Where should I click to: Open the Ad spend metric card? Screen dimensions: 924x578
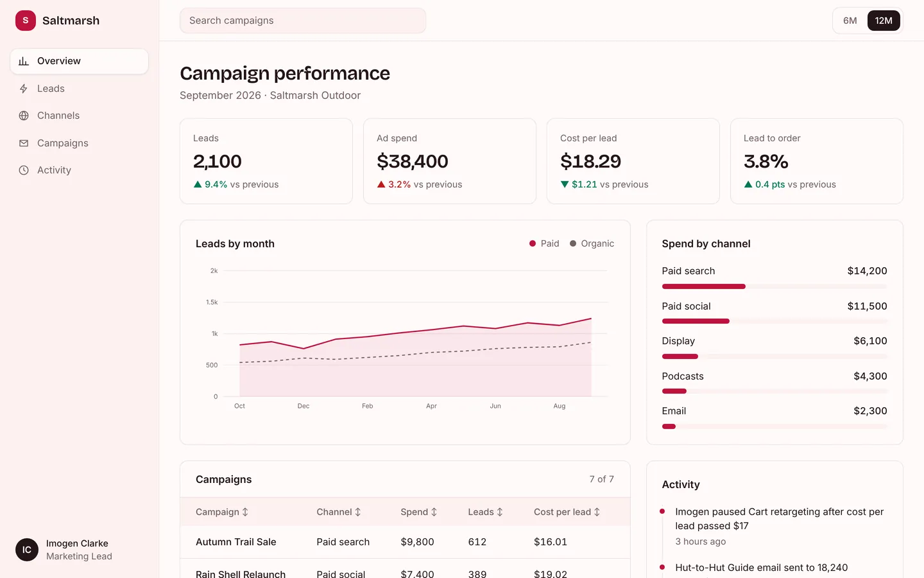(450, 161)
